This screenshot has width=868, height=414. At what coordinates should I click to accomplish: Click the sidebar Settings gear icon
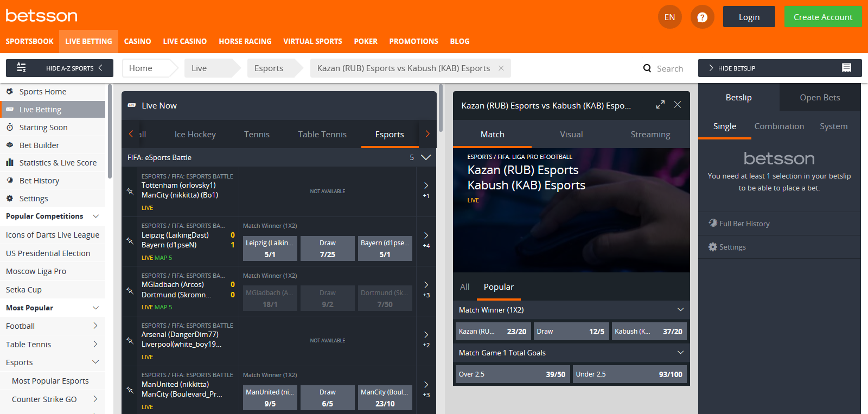tap(10, 198)
